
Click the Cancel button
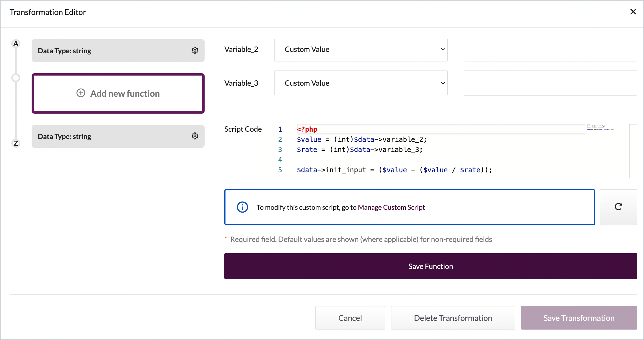click(350, 318)
